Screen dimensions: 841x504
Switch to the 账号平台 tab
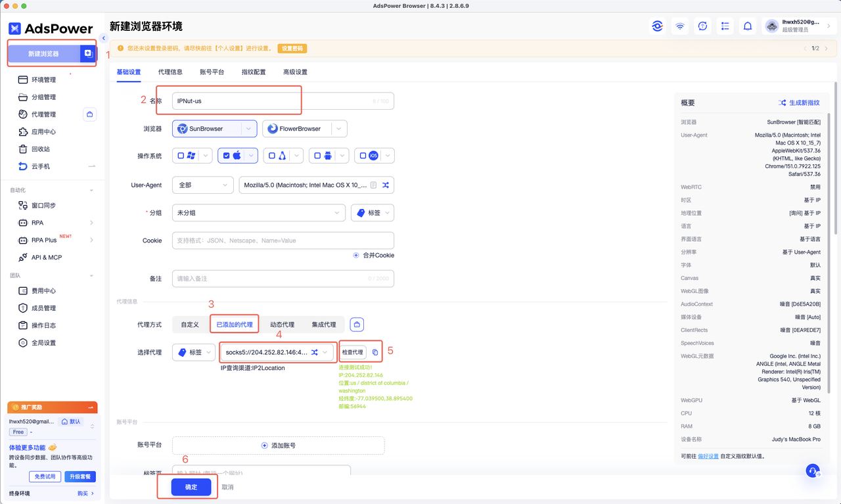point(212,72)
